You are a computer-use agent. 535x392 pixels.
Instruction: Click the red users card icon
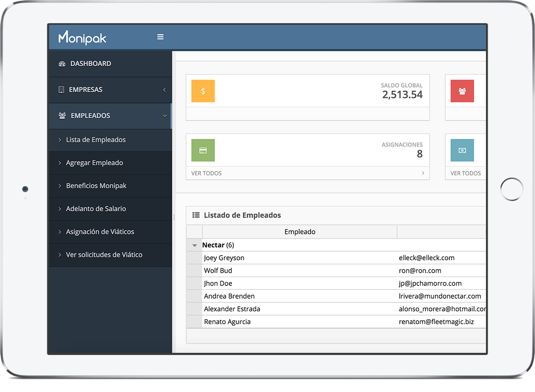click(x=462, y=91)
